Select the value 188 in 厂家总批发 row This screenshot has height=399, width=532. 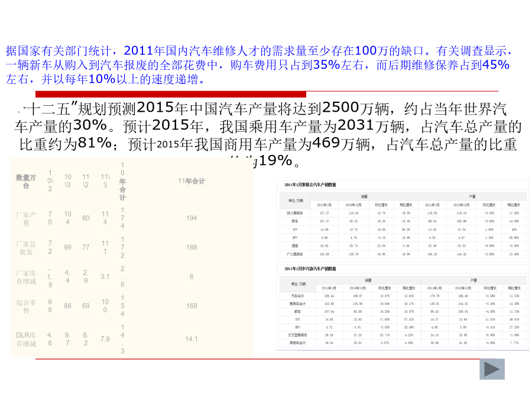coord(192,247)
